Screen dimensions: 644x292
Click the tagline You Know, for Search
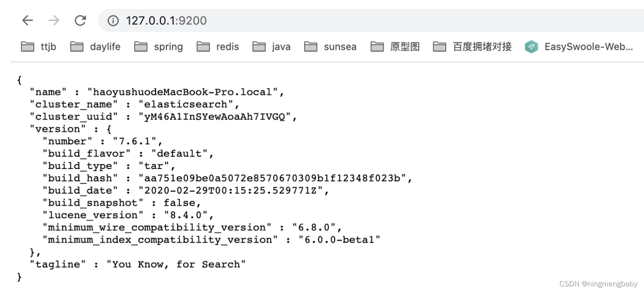tap(176, 264)
